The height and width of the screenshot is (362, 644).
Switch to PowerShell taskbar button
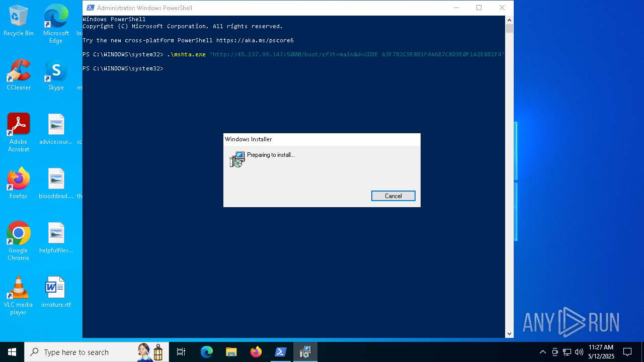tap(280, 352)
